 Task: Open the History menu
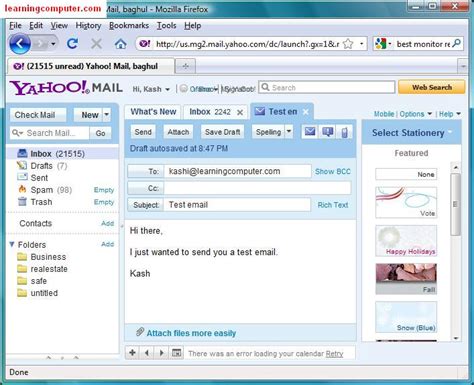(x=88, y=26)
